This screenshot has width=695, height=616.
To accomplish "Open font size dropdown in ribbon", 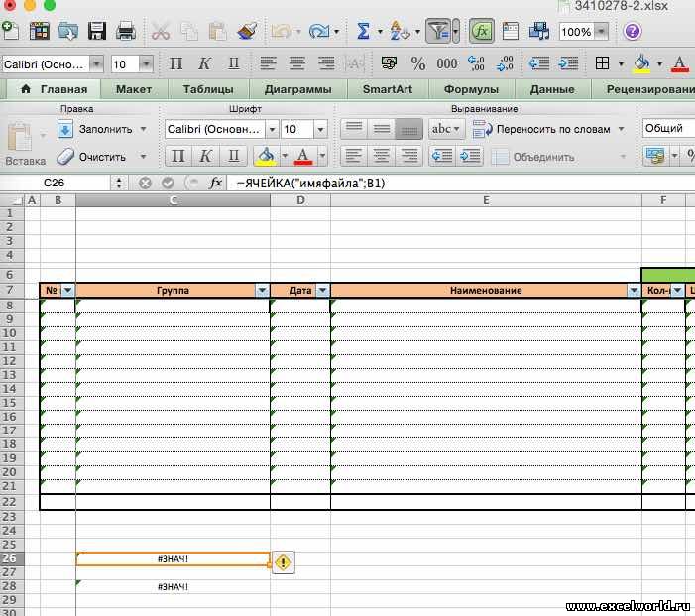I will click(320, 130).
